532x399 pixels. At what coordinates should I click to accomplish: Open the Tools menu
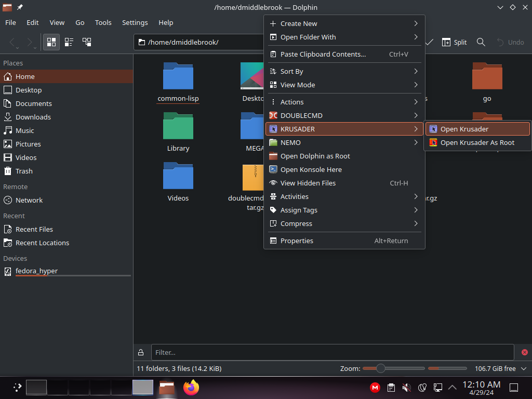(x=103, y=22)
